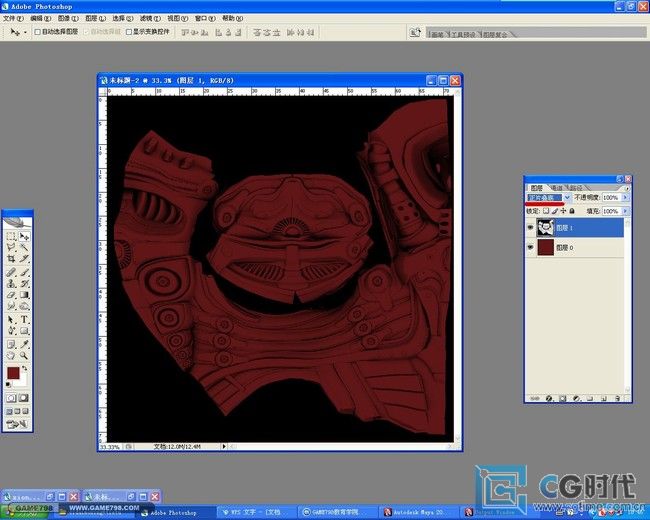Enable the 自动选择图层 checkbox
This screenshot has height=520, width=650.
click(37, 32)
